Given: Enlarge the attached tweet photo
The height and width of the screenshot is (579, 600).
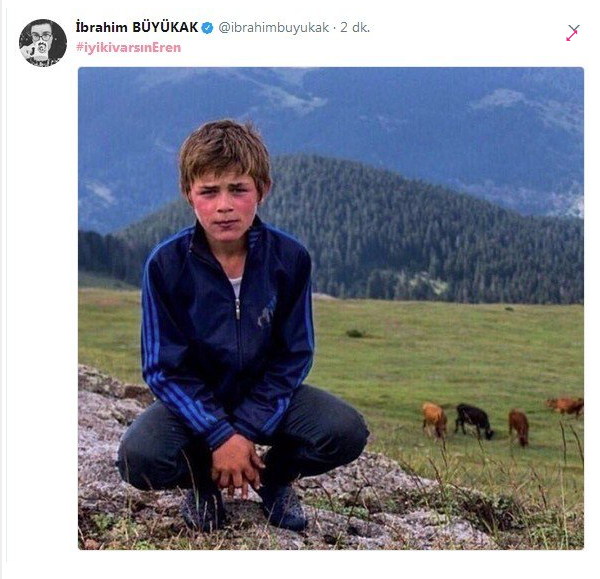Looking at the screenshot, I should [x=331, y=308].
